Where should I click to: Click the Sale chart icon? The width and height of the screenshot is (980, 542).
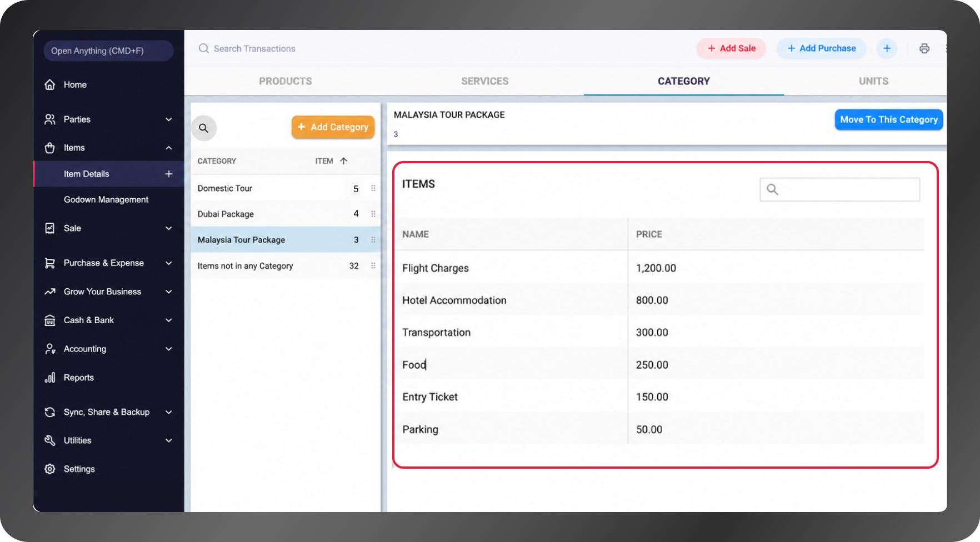click(50, 228)
